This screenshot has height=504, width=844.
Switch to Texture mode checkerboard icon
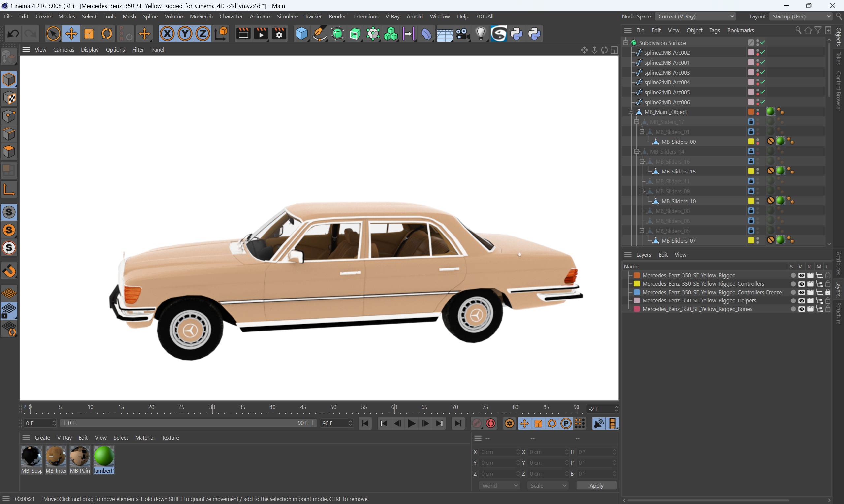coord(9,98)
